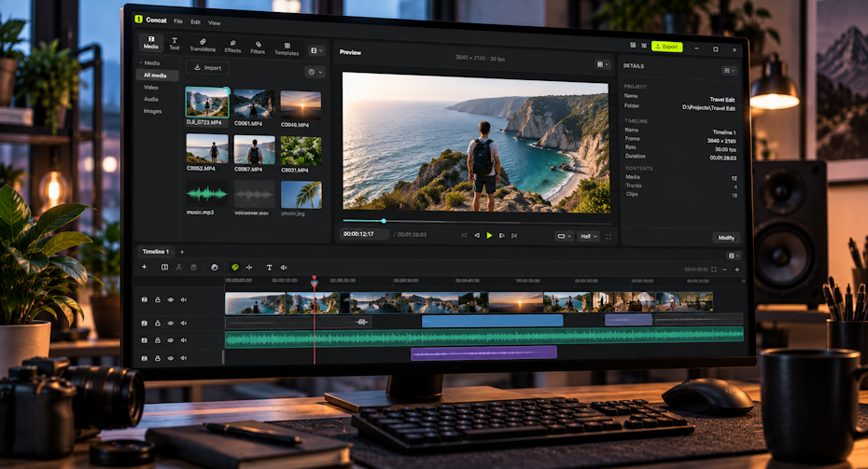Open the File menu
The width and height of the screenshot is (868, 469).
178,21
